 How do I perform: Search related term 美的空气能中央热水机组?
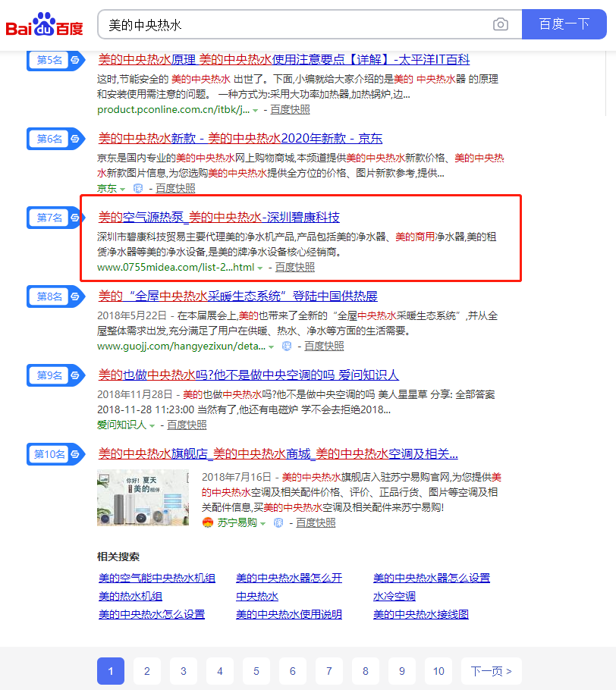(x=157, y=578)
